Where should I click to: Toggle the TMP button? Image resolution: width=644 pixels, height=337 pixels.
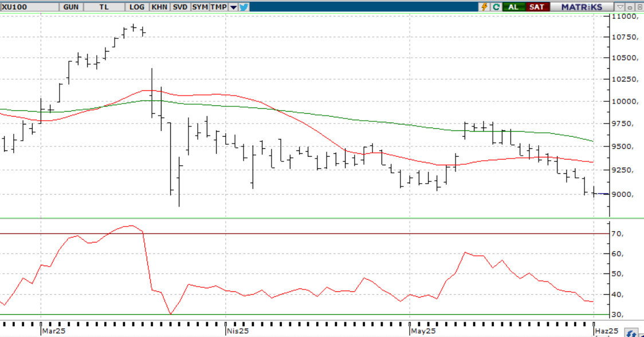(219, 7)
